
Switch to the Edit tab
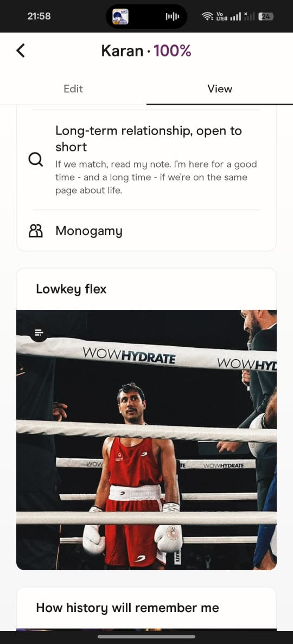(73, 89)
